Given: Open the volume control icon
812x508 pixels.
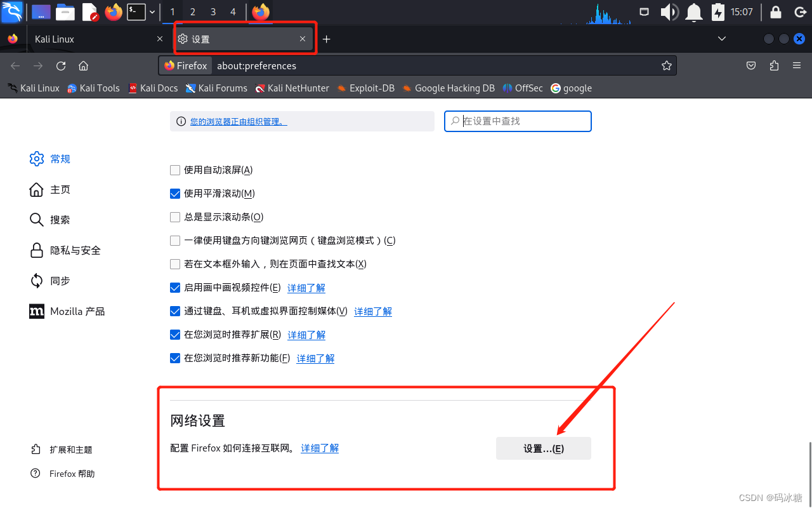Looking at the screenshot, I should coord(669,12).
